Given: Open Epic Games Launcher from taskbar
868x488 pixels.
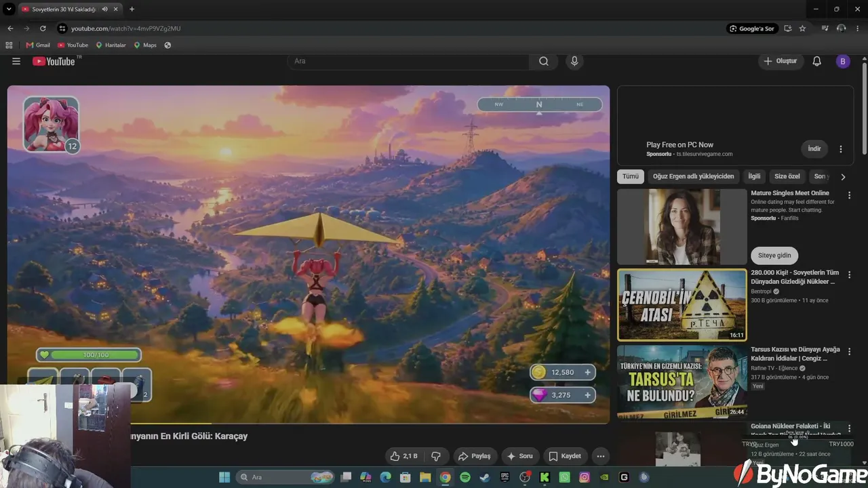Looking at the screenshot, I should click(x=505, y=477).
